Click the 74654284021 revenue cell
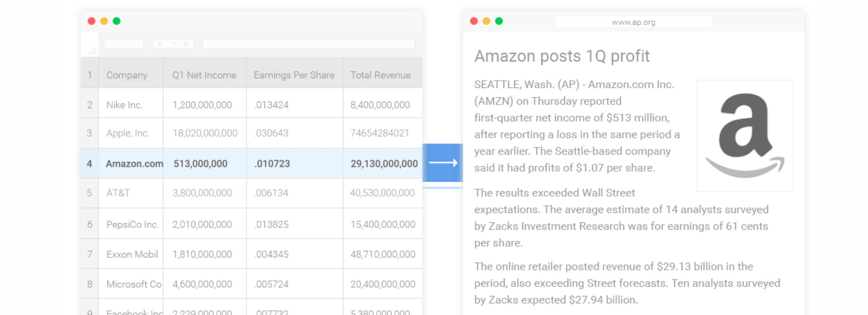This screenshot has width=868, height=315. coord(382,133)
